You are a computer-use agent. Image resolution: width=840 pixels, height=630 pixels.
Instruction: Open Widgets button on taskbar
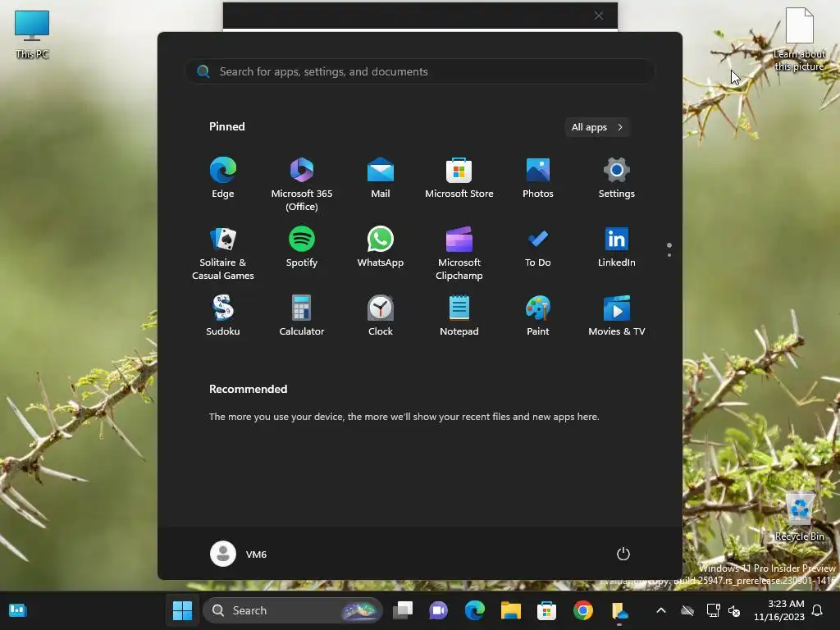18,610
